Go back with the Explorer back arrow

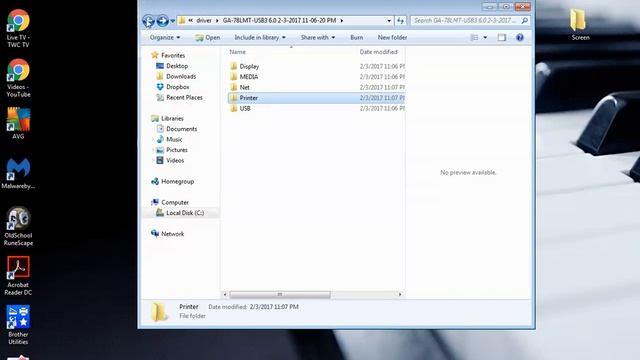pos(148,20)
